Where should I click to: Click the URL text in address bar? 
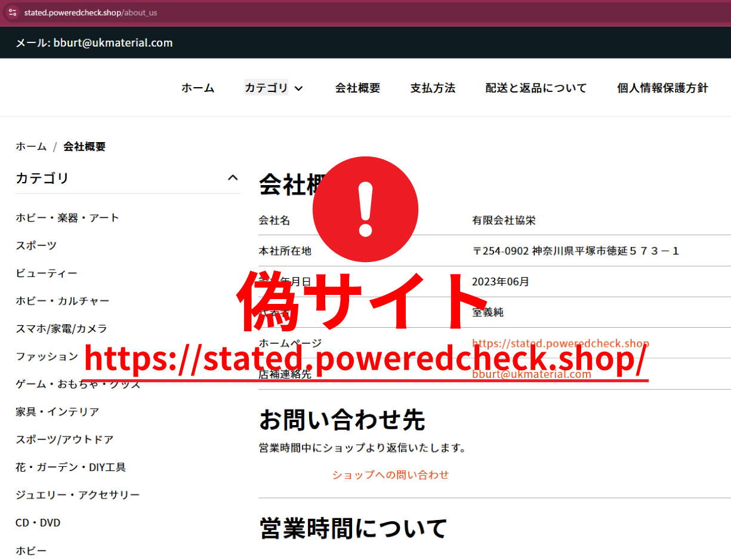90,13
